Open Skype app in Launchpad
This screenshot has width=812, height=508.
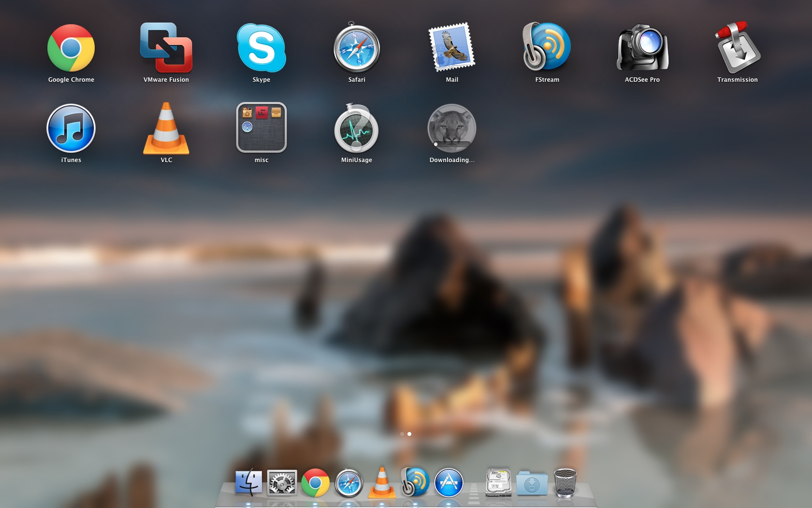pos(261,48)
